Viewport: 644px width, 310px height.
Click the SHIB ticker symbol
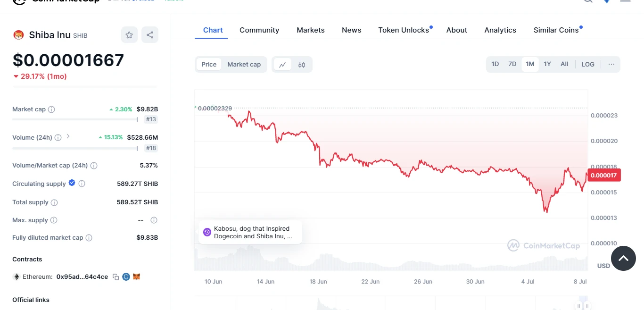(x=80, y=36)
